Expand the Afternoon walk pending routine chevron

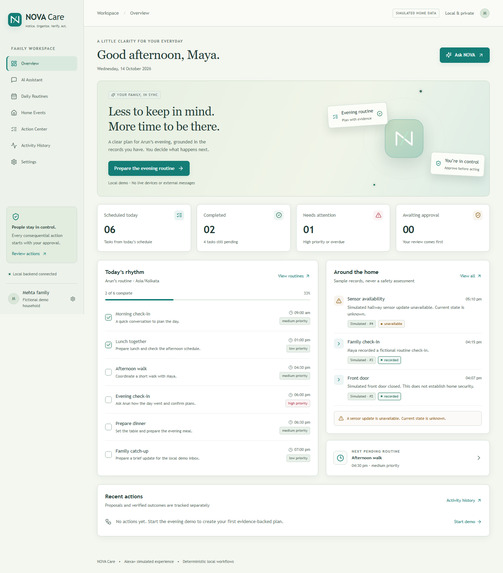(x=479, y=458)
